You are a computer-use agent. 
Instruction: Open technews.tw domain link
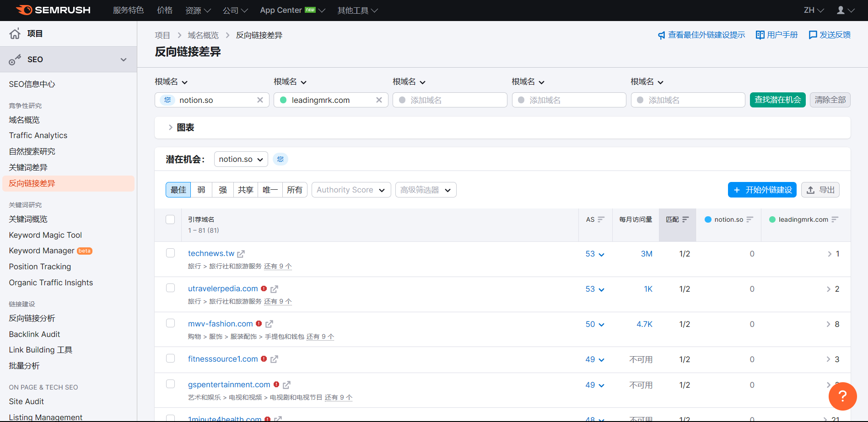click(x=211, y=253)
